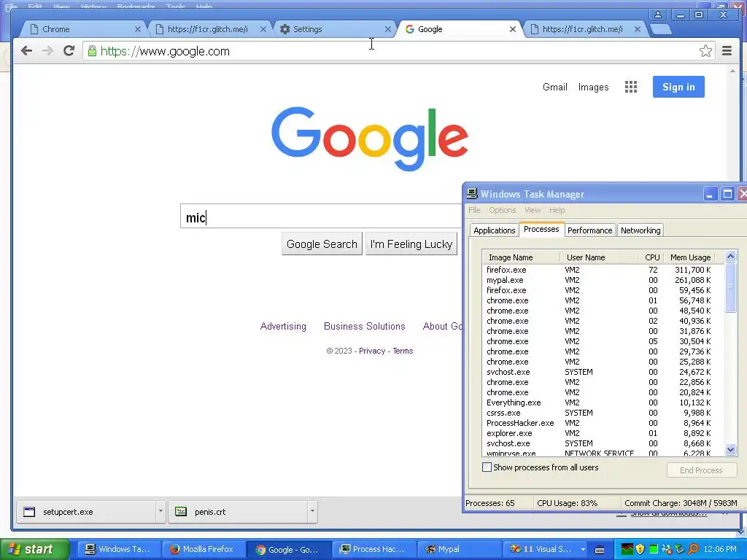Click on-screen keyboard icon in taskbar
This screenshot has width=747, height=560.
600,550
